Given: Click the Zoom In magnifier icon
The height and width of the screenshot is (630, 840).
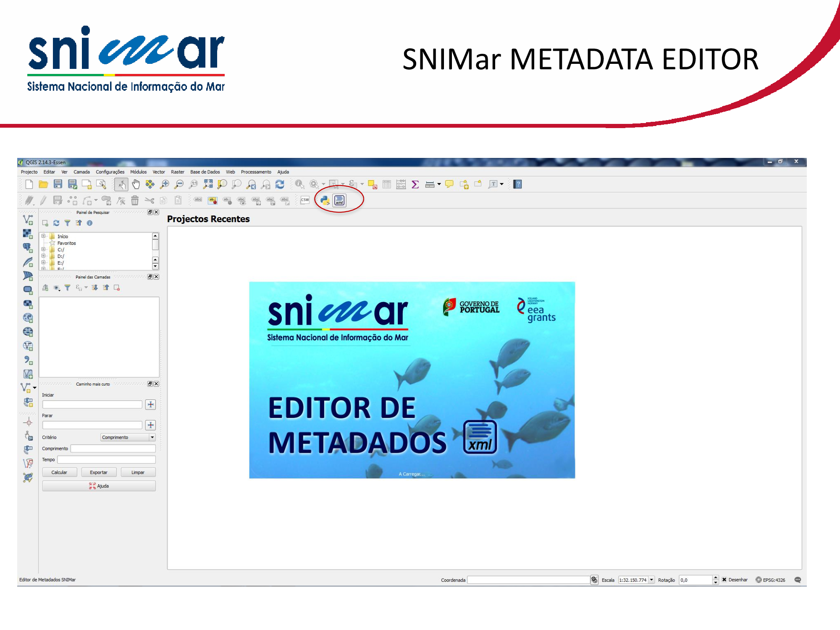Looking at the screenshot, I should tap(165, 184).
